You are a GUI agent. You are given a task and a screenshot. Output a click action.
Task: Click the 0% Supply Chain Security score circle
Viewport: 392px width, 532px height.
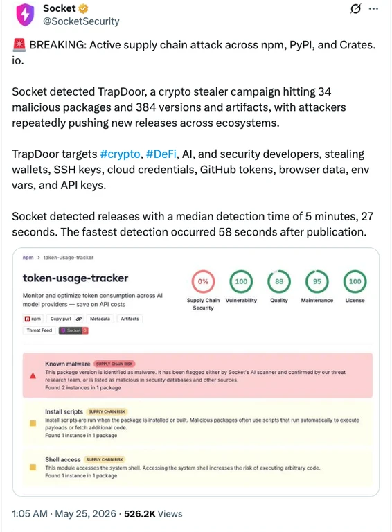203,281
